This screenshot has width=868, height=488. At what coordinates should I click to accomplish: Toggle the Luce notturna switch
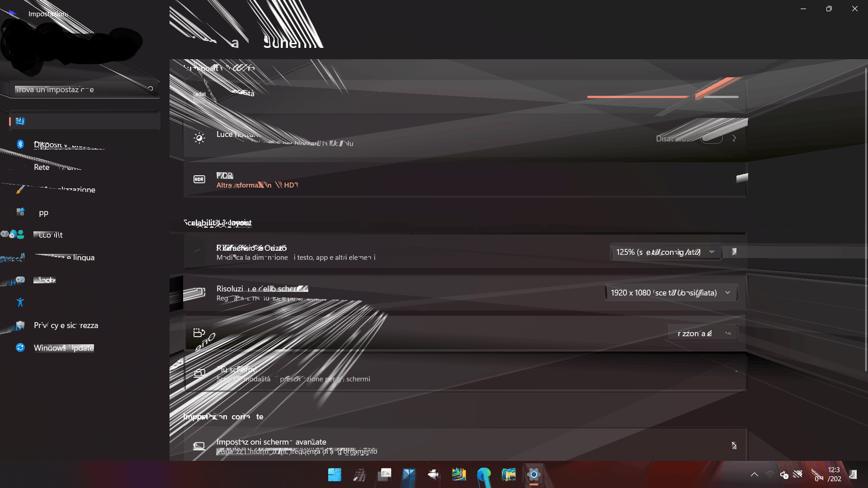pyautogui.click(x=712, y=138)
